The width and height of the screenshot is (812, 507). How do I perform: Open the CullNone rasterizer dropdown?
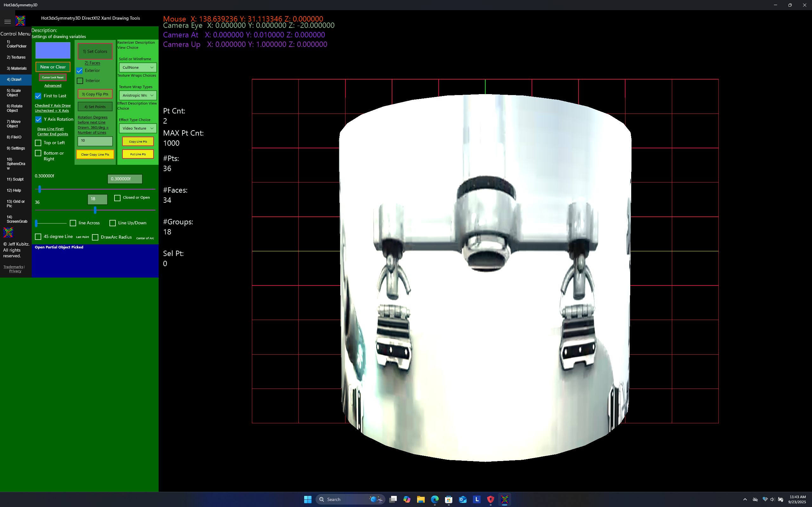click(x=137, y=67)
